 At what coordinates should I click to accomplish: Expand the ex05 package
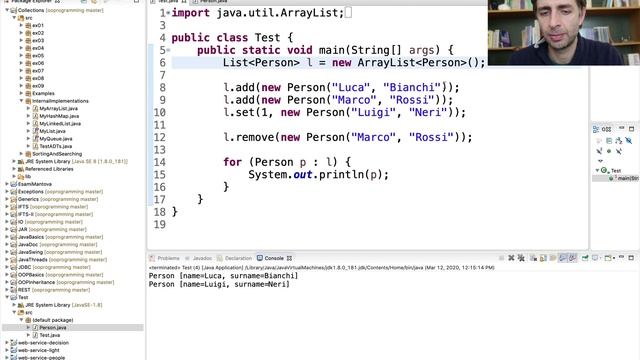click(22, 56)
